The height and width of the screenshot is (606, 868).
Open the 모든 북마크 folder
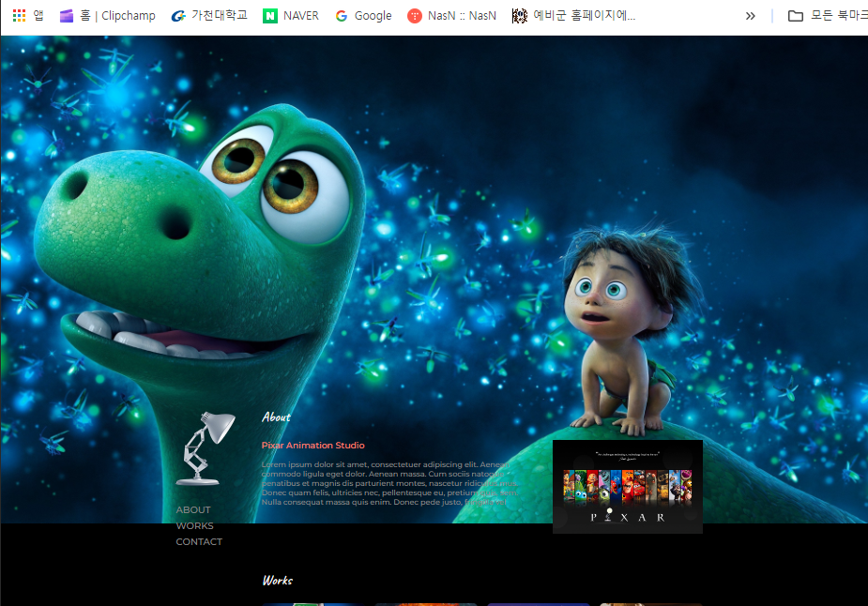point(827,16)
